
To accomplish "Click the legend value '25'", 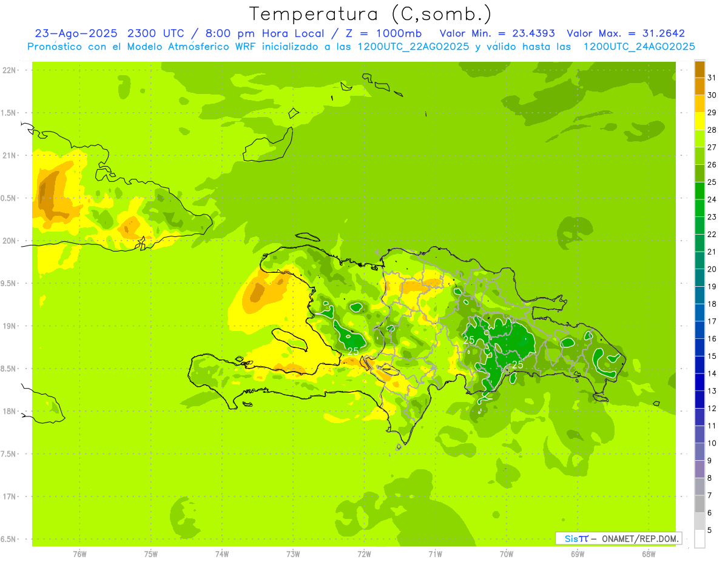I will click(x=712, y=182).
